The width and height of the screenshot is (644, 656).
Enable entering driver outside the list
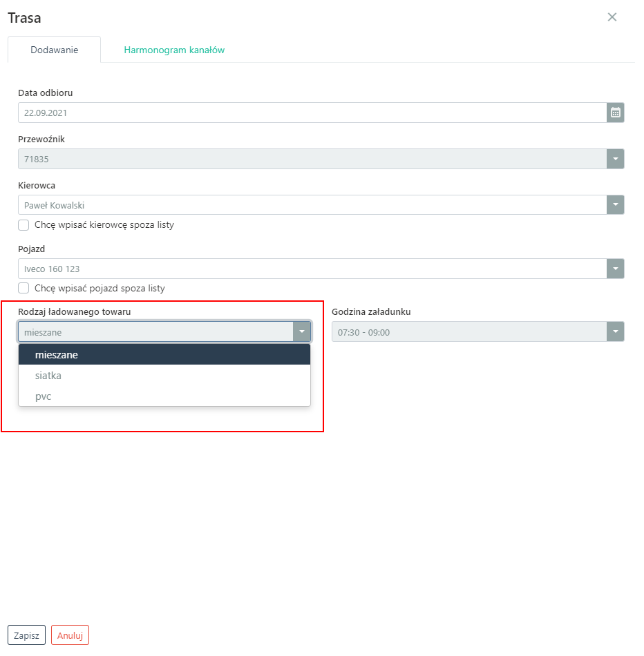tap(23, 225)
